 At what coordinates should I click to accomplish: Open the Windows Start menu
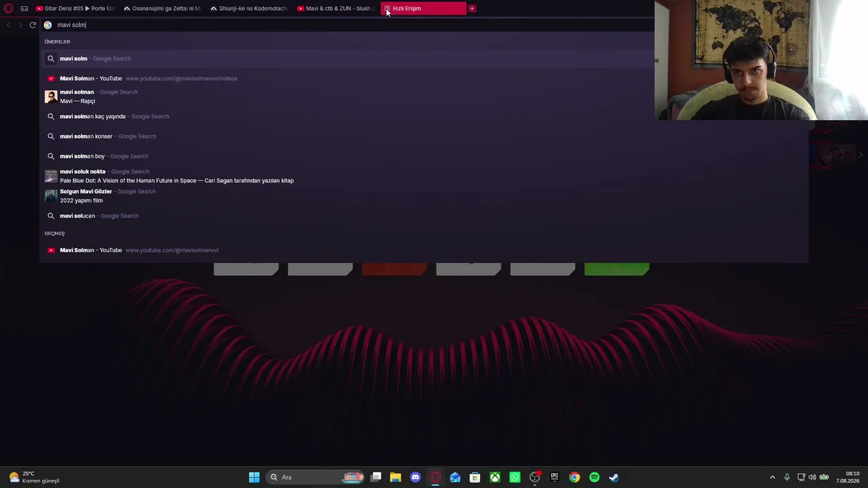(x=254, y=477)
